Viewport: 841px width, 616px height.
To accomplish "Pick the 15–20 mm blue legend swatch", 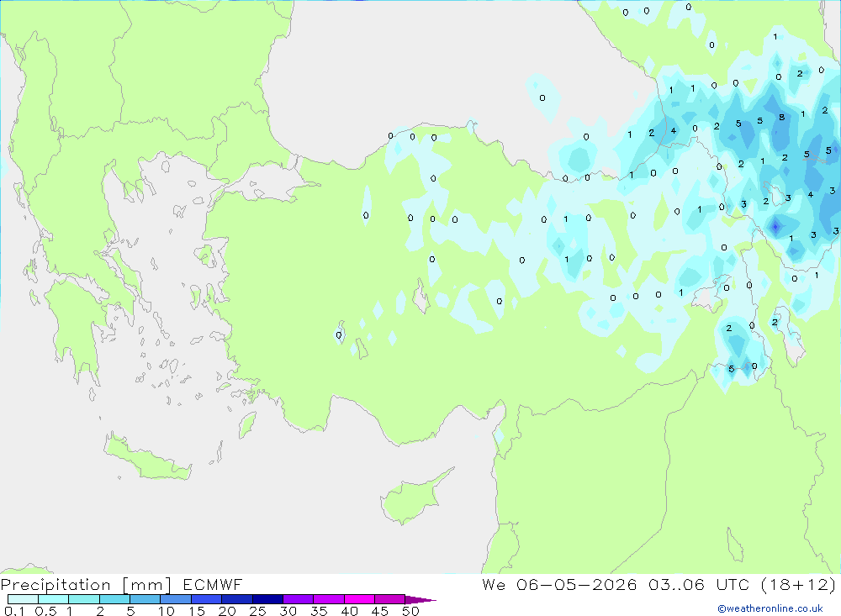I will point(206,599).
